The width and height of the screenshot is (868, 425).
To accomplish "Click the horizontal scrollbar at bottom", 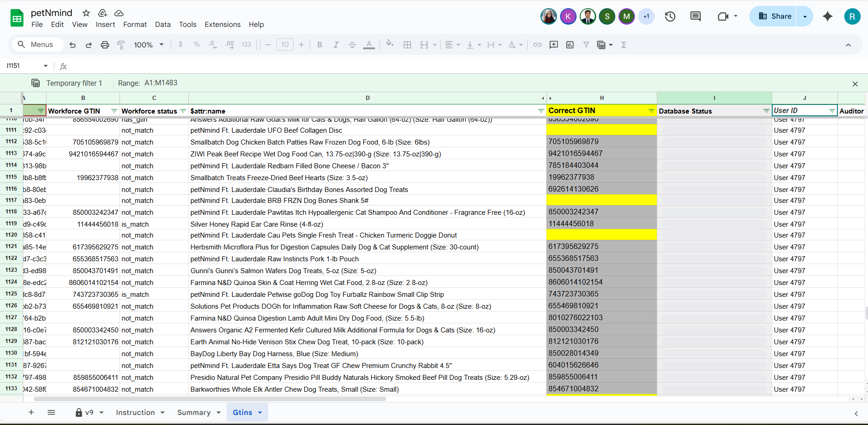I will (x=210, y=399).
